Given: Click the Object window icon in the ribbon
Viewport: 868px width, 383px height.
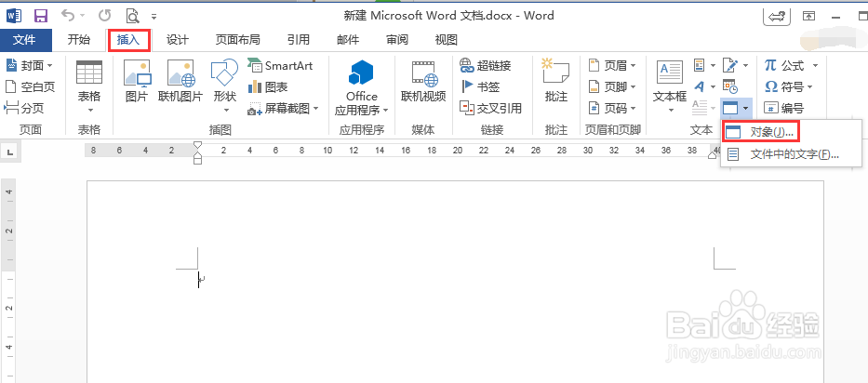Looking at the screenshot, I should [730, 108].
